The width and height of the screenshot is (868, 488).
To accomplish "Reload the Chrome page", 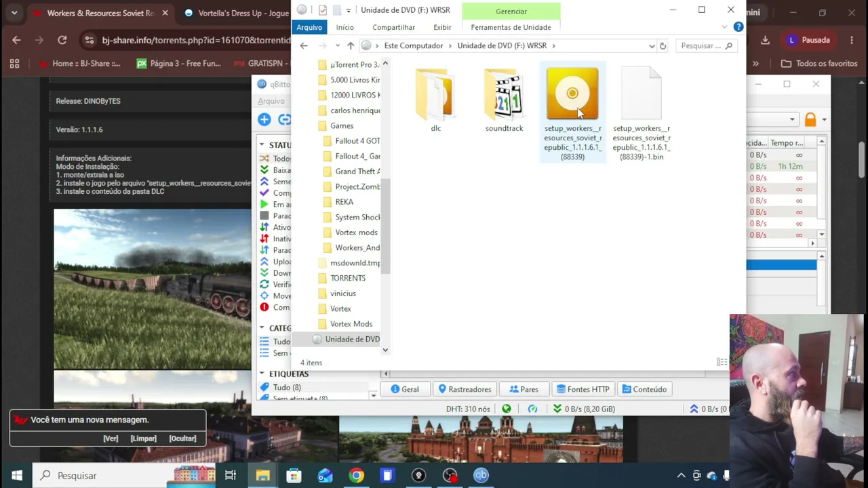I will (x=62, y=40).
